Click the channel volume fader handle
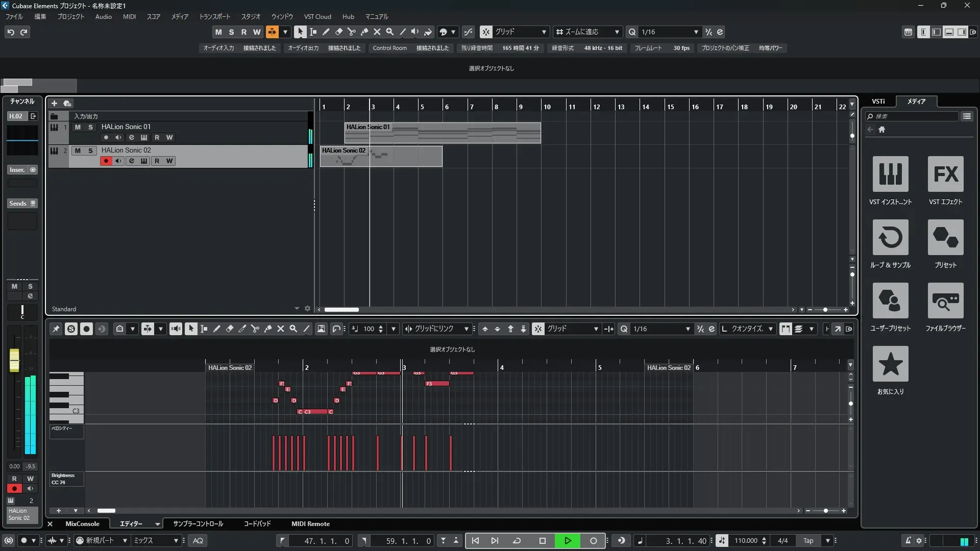980x551 pixels. click(x=14, y=360)
